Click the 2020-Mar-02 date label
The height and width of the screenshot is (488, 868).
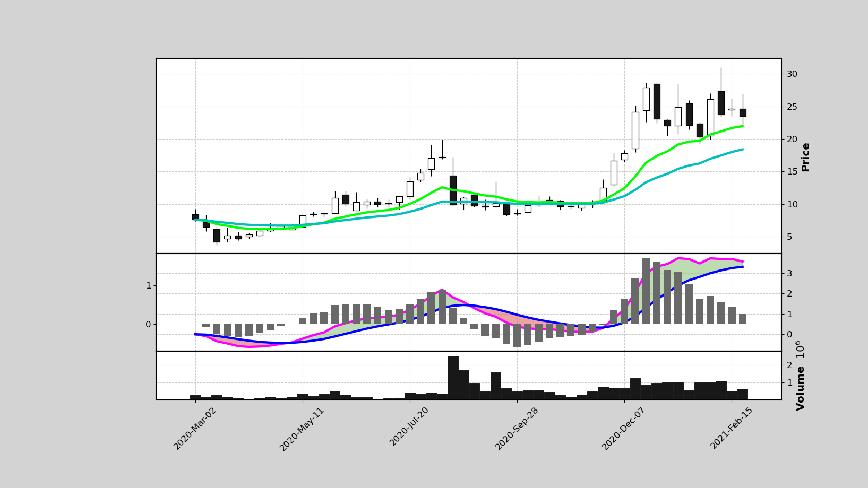pyautogui.click(x=195, y=429)
